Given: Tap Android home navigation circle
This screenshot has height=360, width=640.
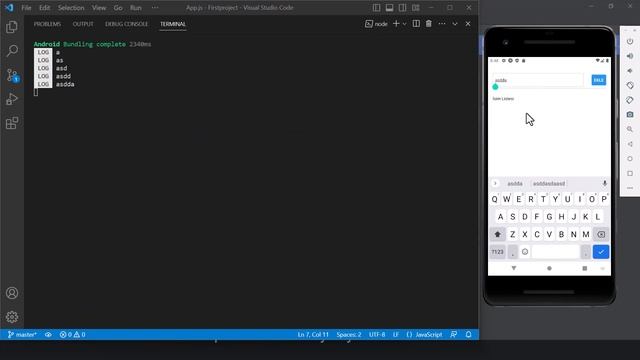Looking at the screenshot, I should point(549,268).
